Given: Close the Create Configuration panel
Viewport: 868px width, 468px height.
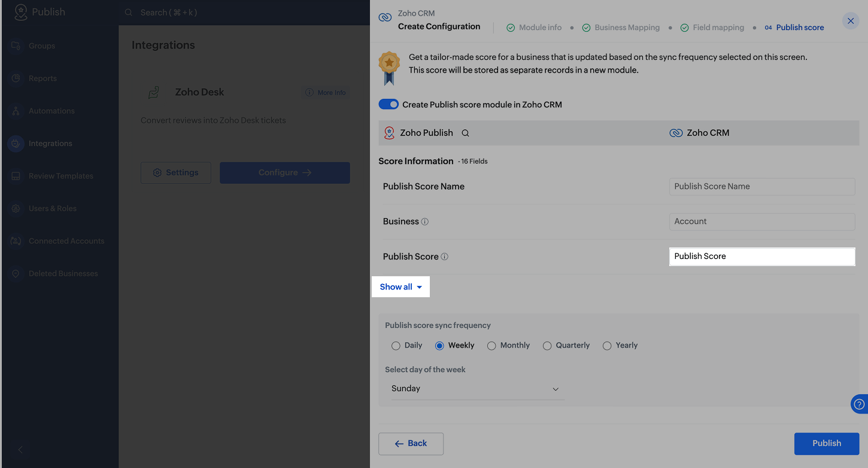Looking at the screenshot, I should (851, 21).
